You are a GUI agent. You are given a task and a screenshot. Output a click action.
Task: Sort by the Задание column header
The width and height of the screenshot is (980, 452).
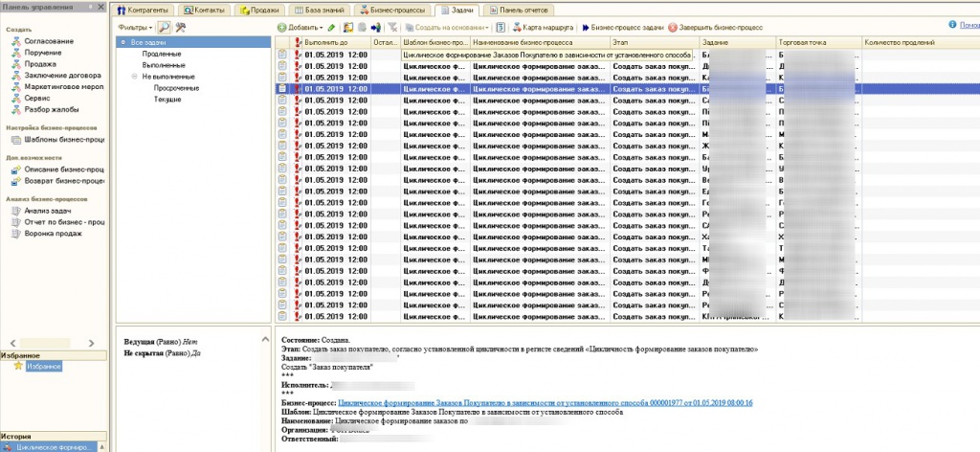pos(738,42)
